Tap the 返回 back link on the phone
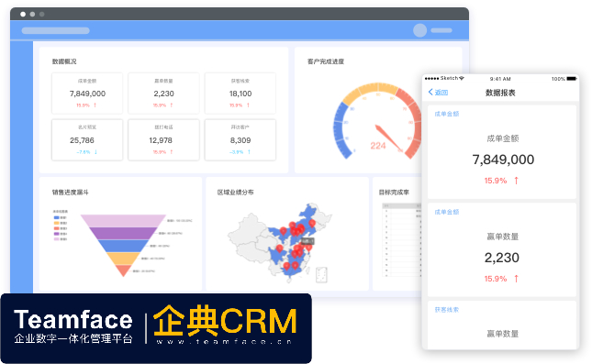 click(x=441, y=93)
